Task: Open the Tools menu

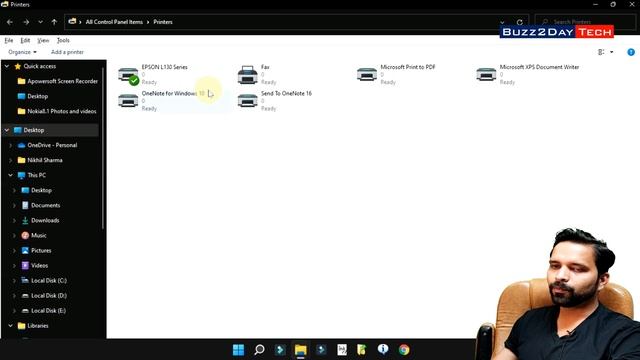Action: [x=63, y=40]
